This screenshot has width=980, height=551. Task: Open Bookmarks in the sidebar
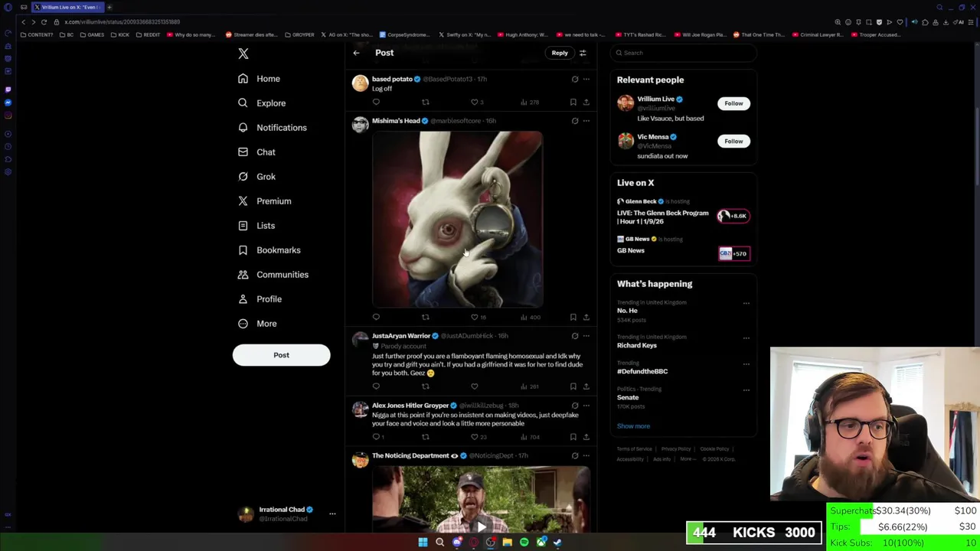pyautogui.click(x=269, y=250)
